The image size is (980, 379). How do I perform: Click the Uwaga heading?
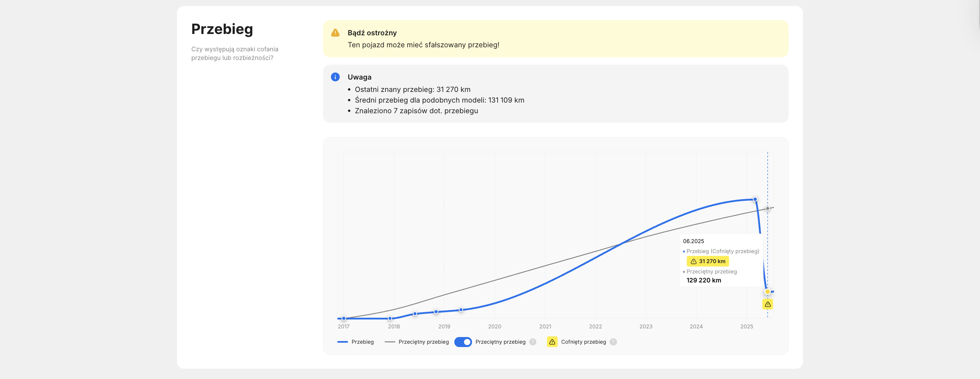coord(360,77)
